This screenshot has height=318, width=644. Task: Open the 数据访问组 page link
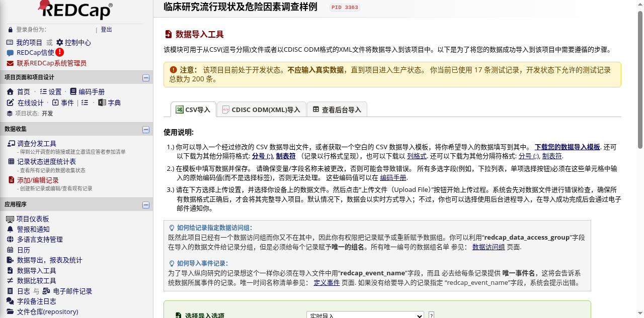[x=489, y=247]
